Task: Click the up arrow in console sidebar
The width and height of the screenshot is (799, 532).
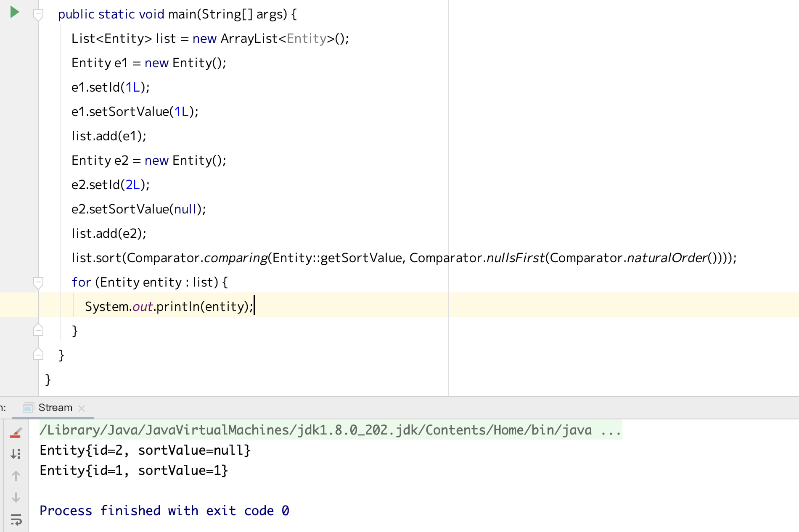Action: (x=16, y=476)
